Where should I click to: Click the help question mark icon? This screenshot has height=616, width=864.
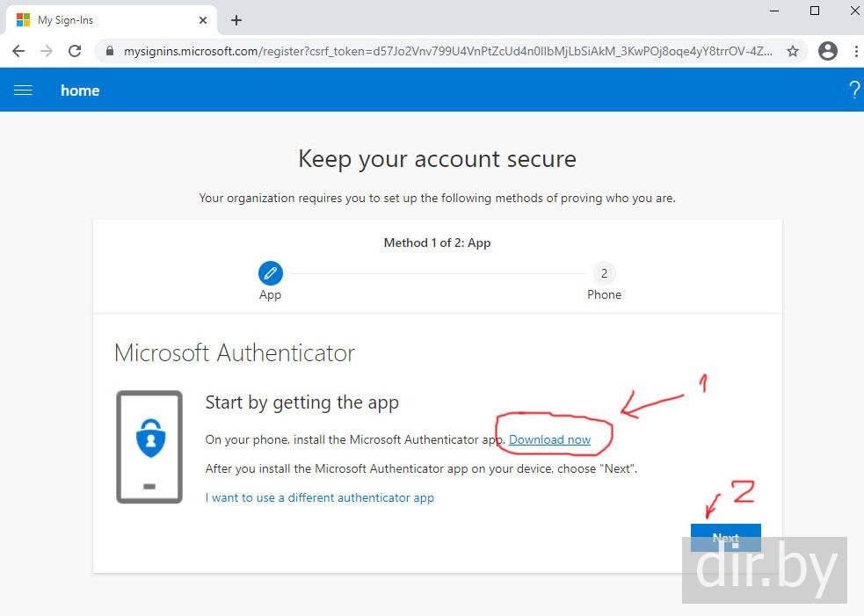[x=853, y=90]
